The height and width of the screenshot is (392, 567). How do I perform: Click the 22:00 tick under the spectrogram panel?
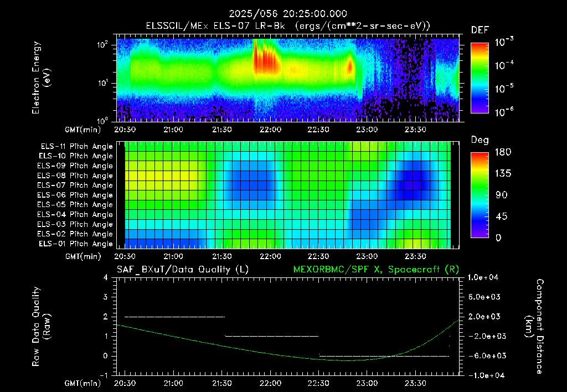(270, 130)
